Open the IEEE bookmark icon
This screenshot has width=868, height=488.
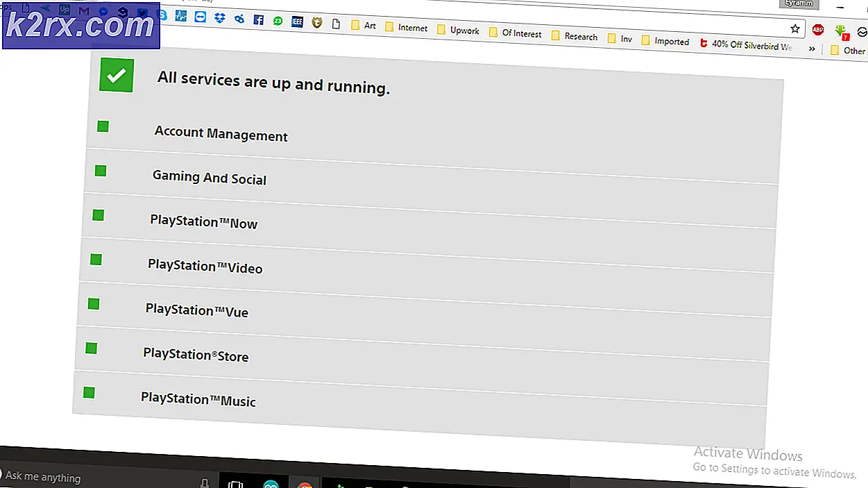click(297, 22)
